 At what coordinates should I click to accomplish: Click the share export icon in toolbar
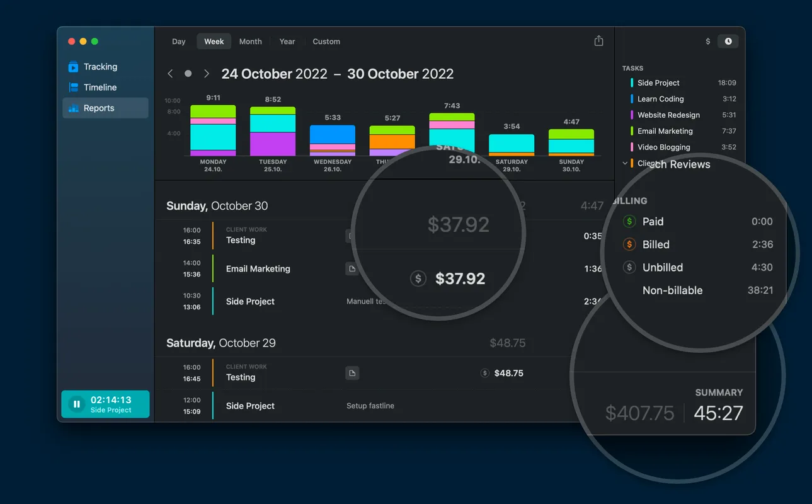(x=598, y=41)
